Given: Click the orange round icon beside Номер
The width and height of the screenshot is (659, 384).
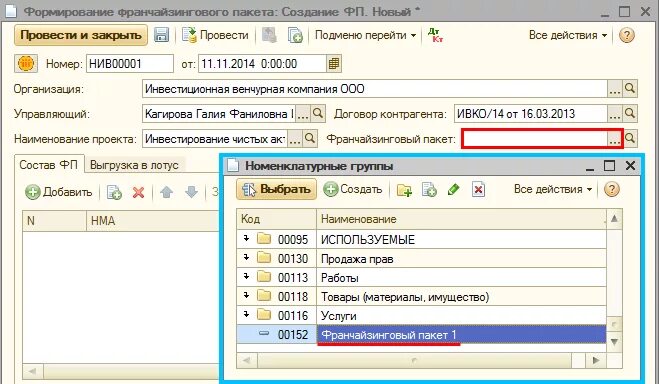Looking at the screenshot, I should 26,64.
